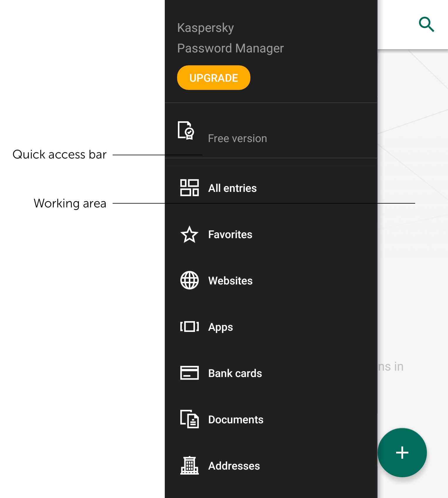Click the Documents pages icon
The width and height of the screenshot is (448, 498).
(189, 419)
